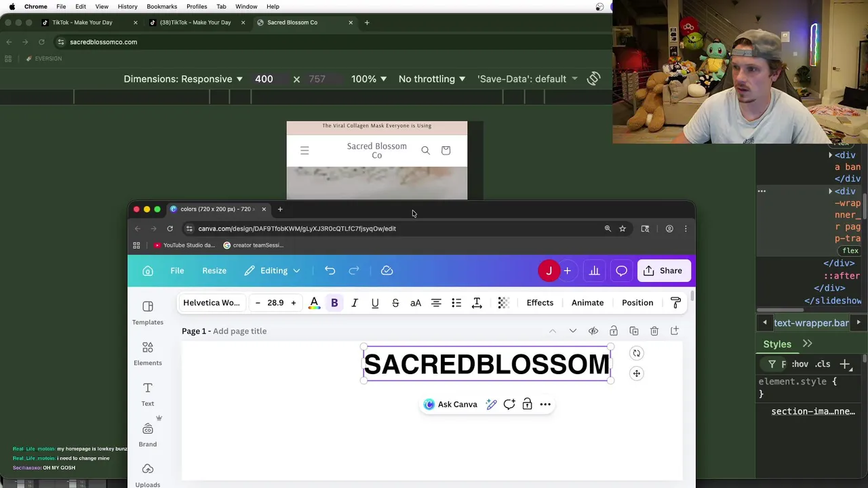Lock Page 1 with padlock icon
The width and height of the screenshot is (868, 488).
pos(614,331)
